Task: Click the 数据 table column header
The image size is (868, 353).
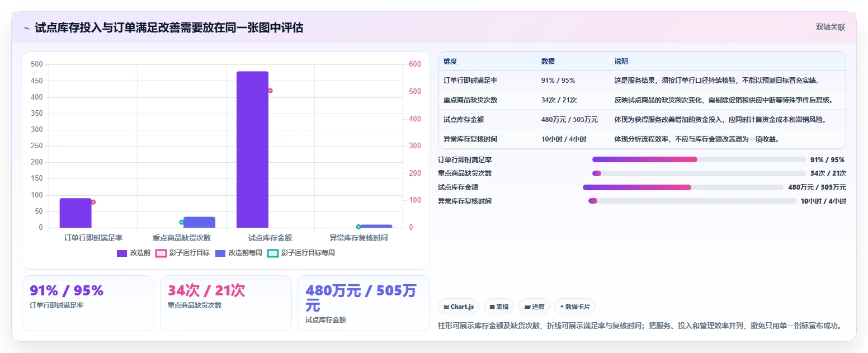Action: (x=548, y=61)
